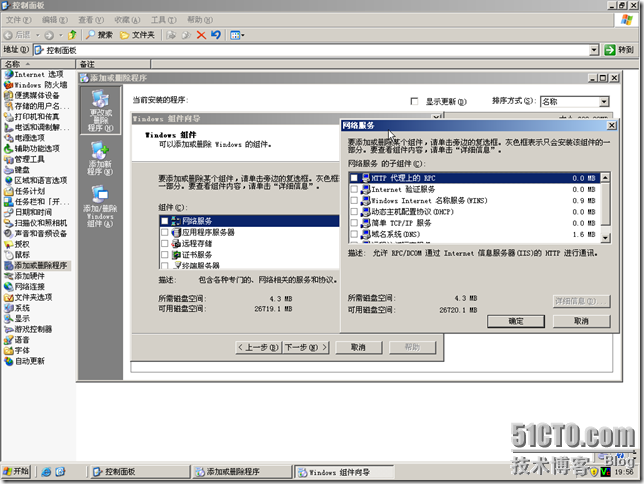Check 网络服务 component checkbox
This screenshot has height=484, width=644.
point(164,221)
